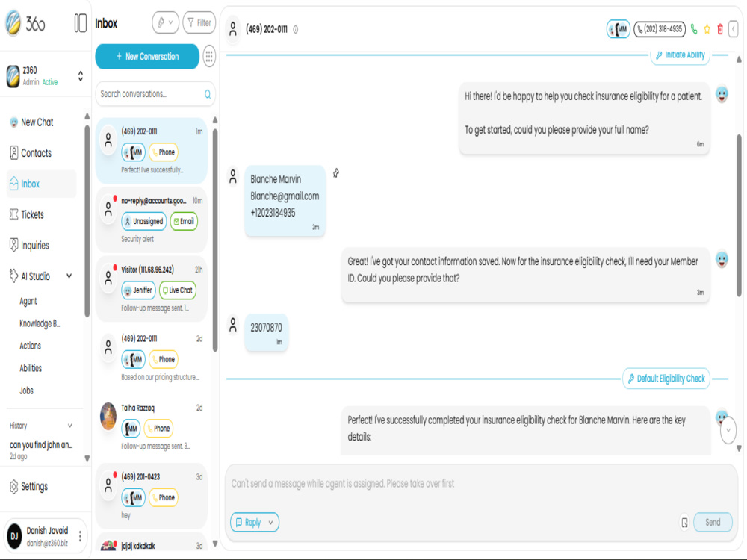Open (469) 201-0423 conversation

tap(152, 496)
